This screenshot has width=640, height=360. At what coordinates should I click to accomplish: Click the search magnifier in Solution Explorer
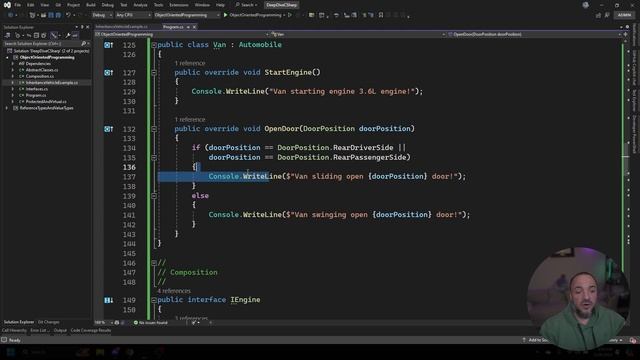84,43
